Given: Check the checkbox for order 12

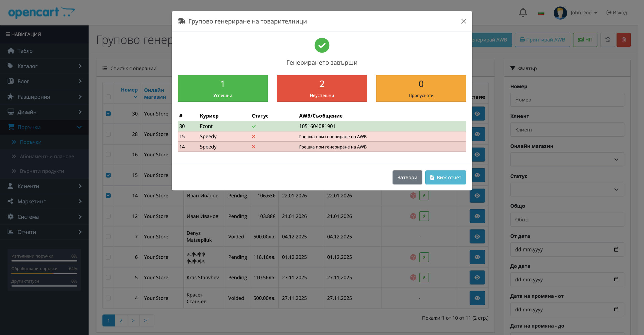Looking at the screenshot, I should click(108, 216).
